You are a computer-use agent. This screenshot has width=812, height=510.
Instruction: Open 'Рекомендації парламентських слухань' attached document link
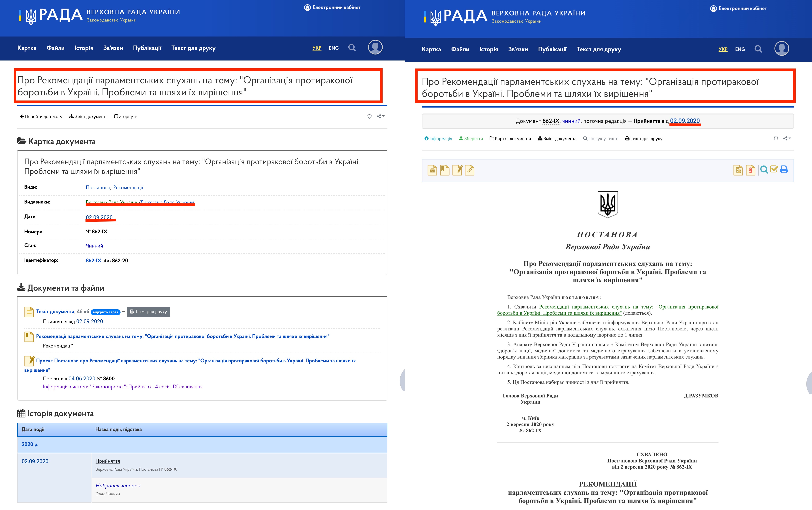(x=183, y=336)
